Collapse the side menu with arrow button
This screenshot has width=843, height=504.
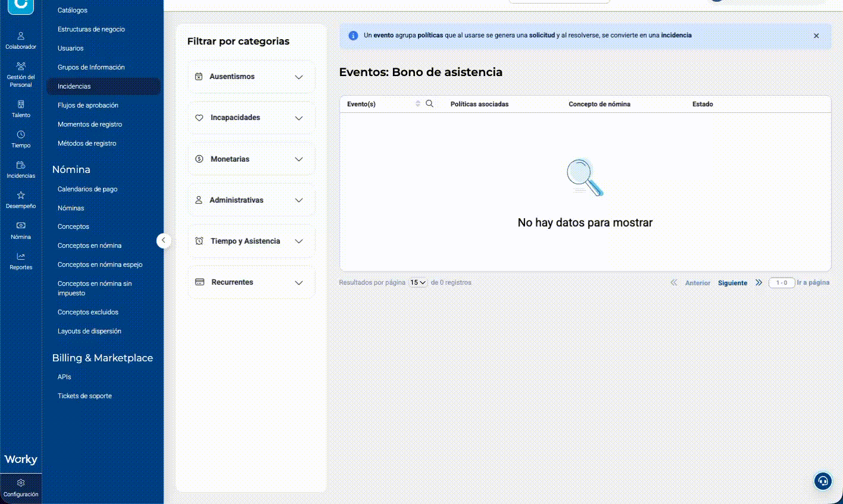tap(163, 240)
